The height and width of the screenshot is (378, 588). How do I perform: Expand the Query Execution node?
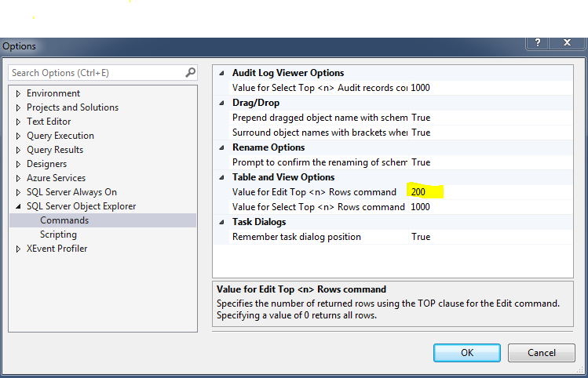tap(19, 136)
